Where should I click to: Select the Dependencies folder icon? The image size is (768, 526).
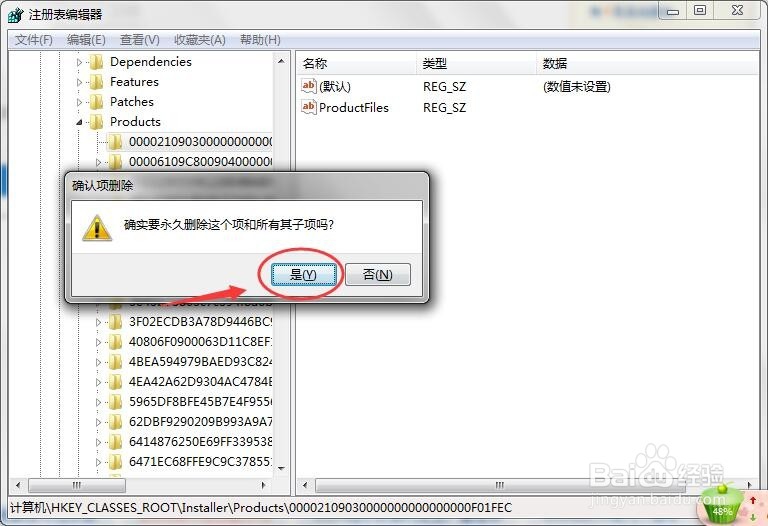pyautogui.click(x=96, y=62)
